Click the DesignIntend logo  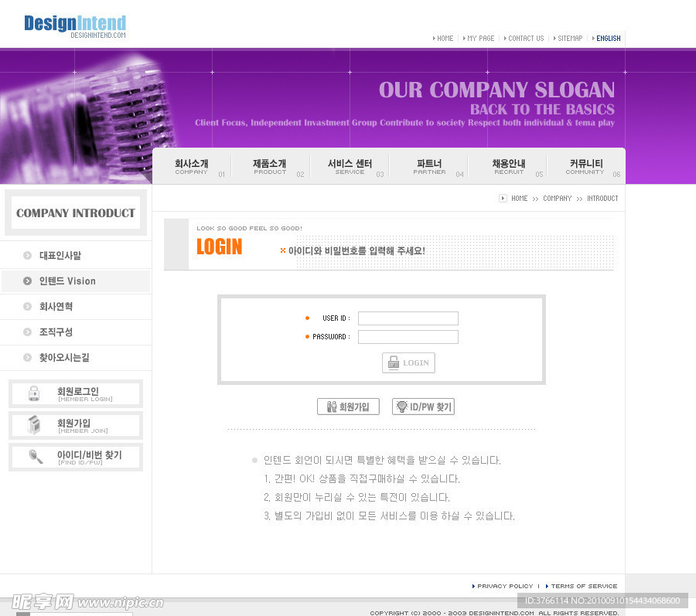pyautogui.click(x=74, y=25)
